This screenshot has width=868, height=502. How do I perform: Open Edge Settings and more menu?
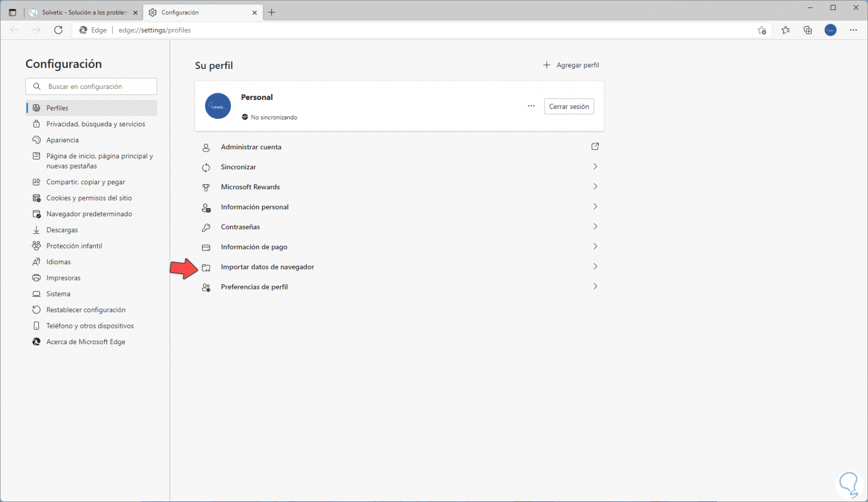coord(853,30)
